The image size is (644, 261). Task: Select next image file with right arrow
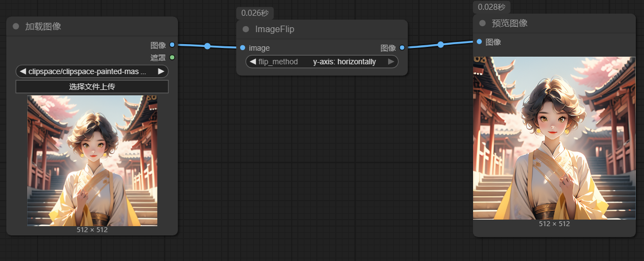pyautogui.click(x=161, y=71)
